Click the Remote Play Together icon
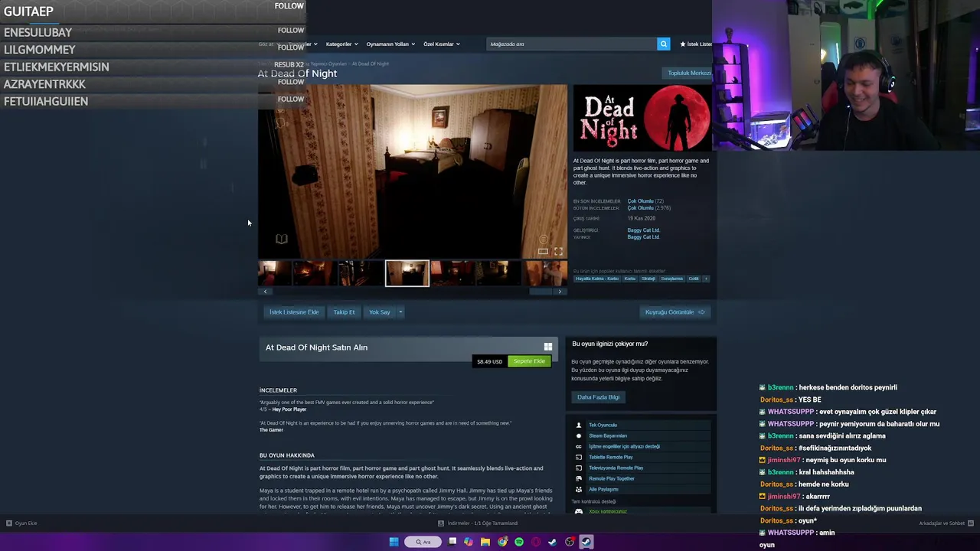This screenshot has height=551, width=980. 579,478
